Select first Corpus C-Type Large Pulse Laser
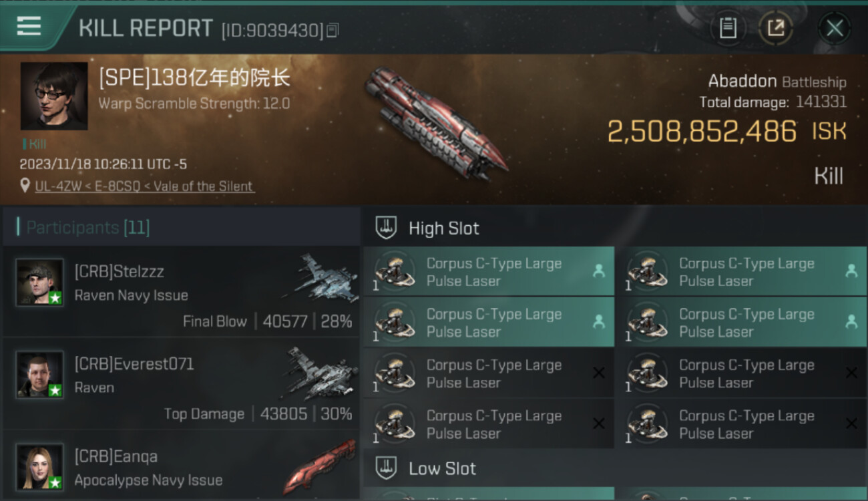 point(489,272)
